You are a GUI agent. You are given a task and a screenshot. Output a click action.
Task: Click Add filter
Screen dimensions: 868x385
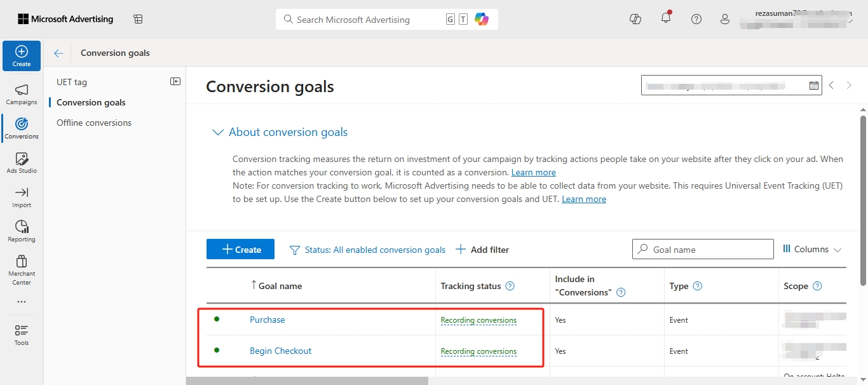point(482,250)
